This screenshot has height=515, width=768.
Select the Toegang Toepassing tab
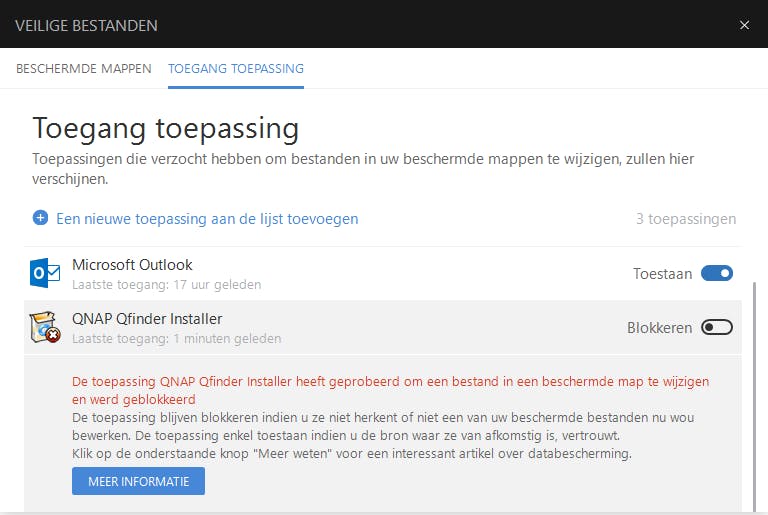pos(236,69)
